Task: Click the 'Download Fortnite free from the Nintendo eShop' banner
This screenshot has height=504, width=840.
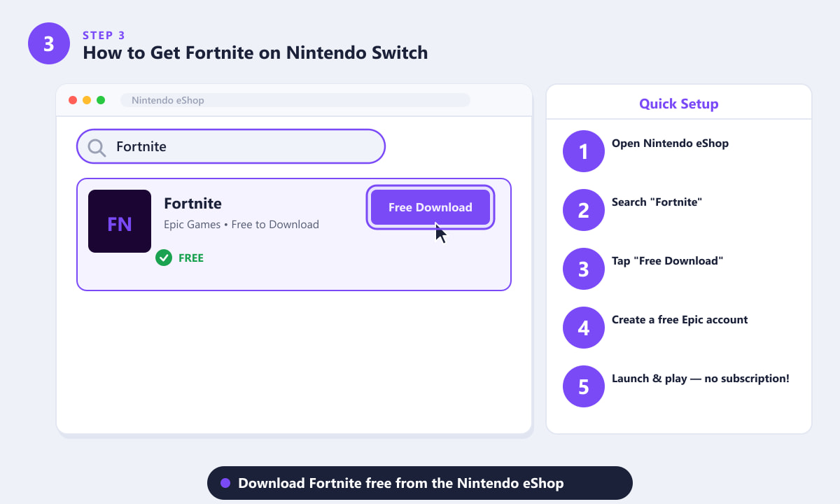Action: [420, 483]
